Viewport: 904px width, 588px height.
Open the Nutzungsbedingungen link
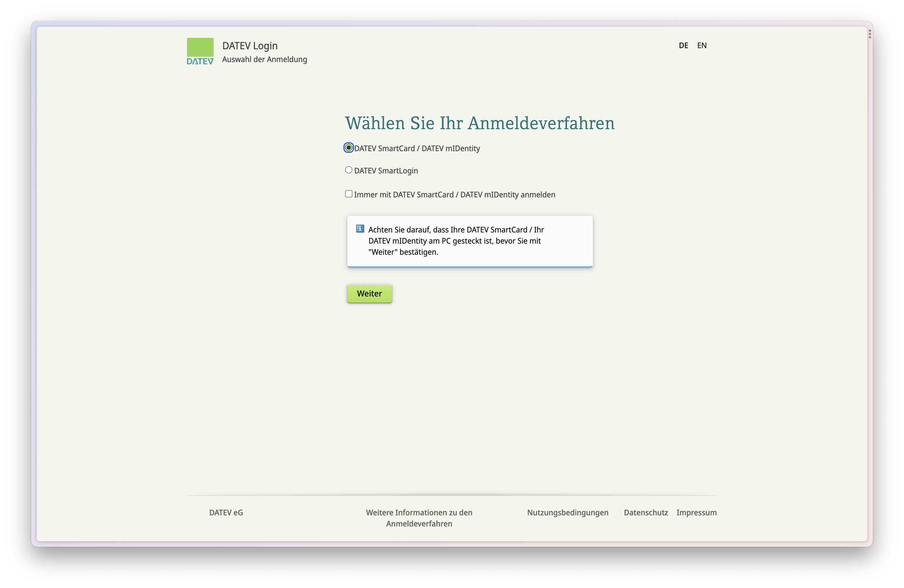tap(568, 512)
